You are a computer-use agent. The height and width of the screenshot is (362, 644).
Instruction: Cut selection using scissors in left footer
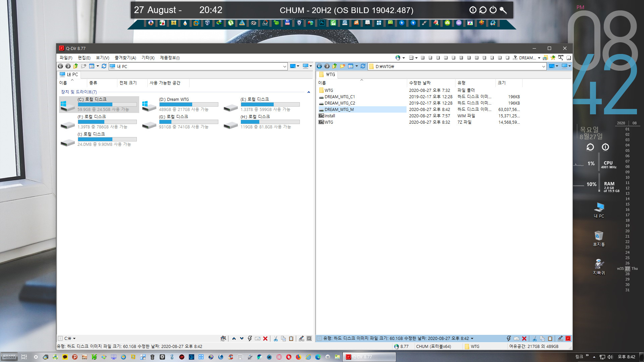276,339
